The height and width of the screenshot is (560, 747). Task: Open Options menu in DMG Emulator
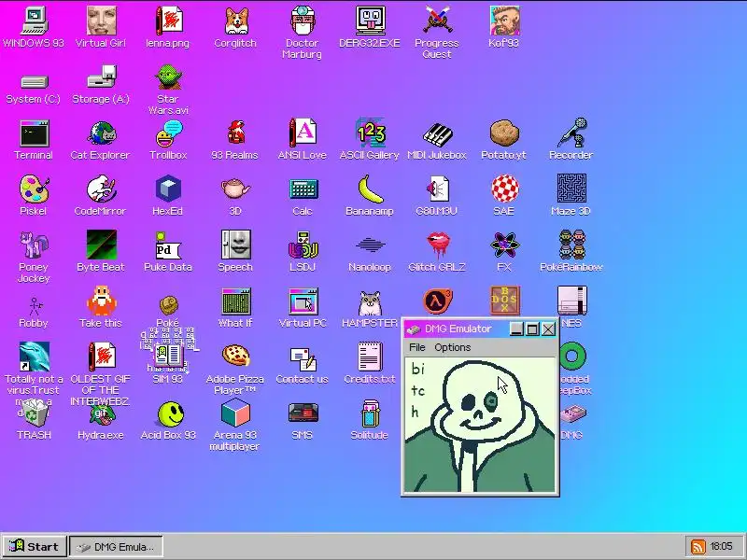(452, 347)
